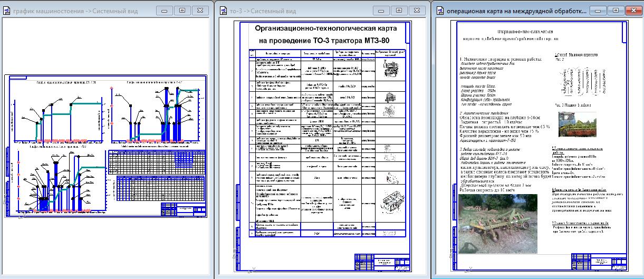This screenshot has width=644, height=279.
Task: Click the document icon of the график машиностоения window
Action: (x=6, y=10)
